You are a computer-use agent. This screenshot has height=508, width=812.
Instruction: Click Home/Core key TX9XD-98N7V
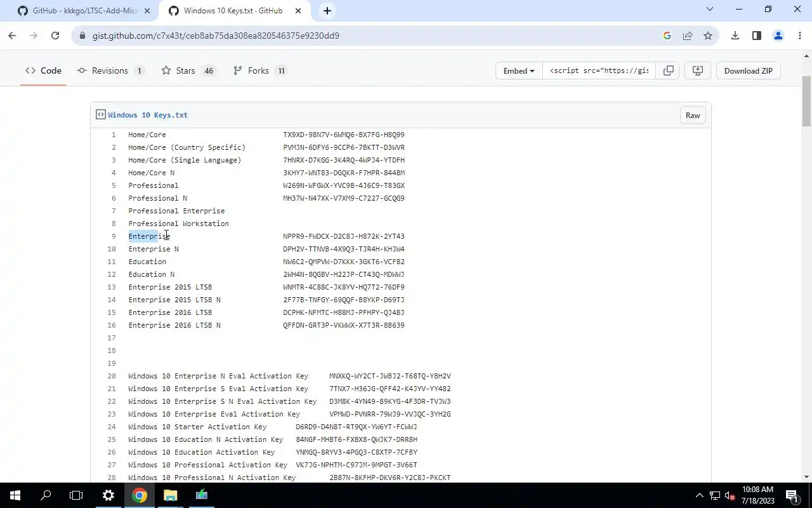[x=344, y=135]
